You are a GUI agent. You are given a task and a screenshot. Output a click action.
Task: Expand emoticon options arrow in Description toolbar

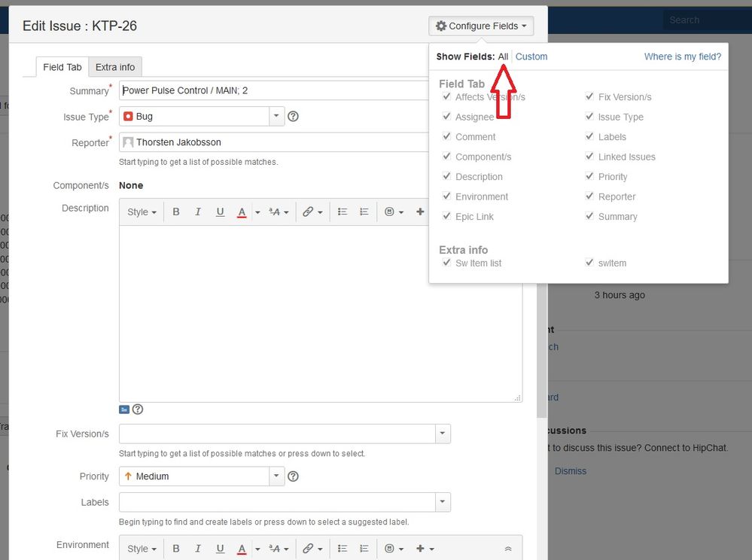pos(401,212)
